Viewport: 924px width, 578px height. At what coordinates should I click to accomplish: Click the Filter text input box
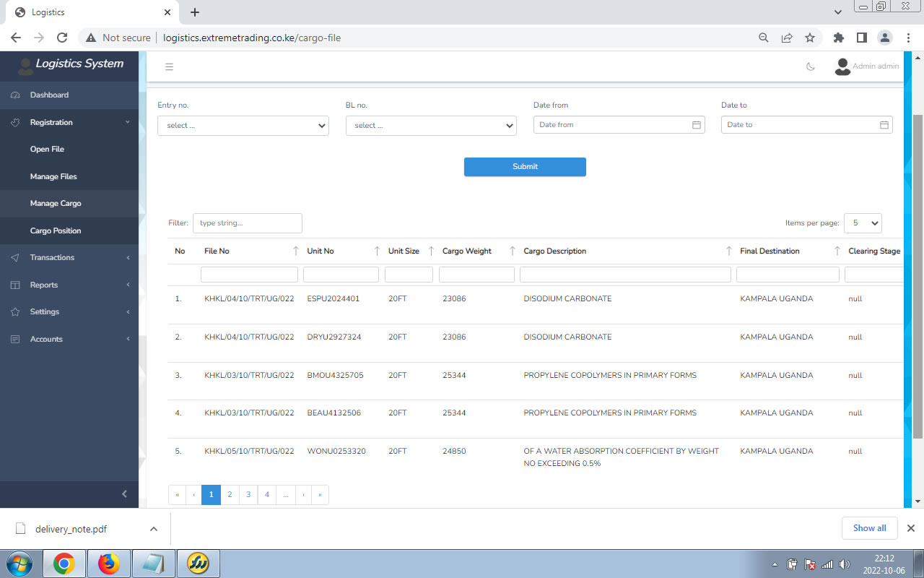[x=247, y=223]
